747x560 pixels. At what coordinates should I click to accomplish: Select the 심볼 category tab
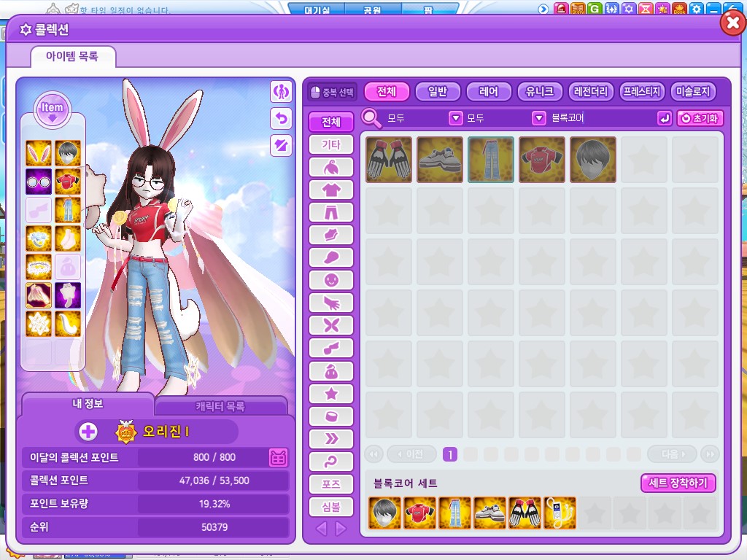pyautogui.click(x=331, y=507)
